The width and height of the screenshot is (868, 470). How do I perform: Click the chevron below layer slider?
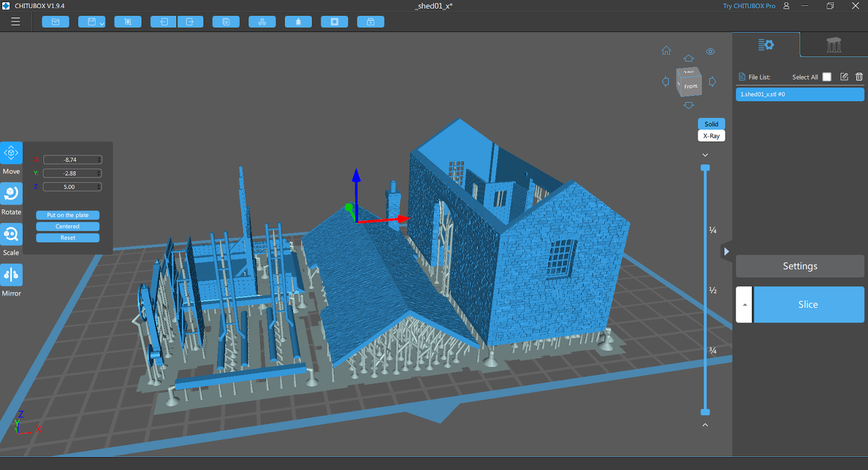705,425
